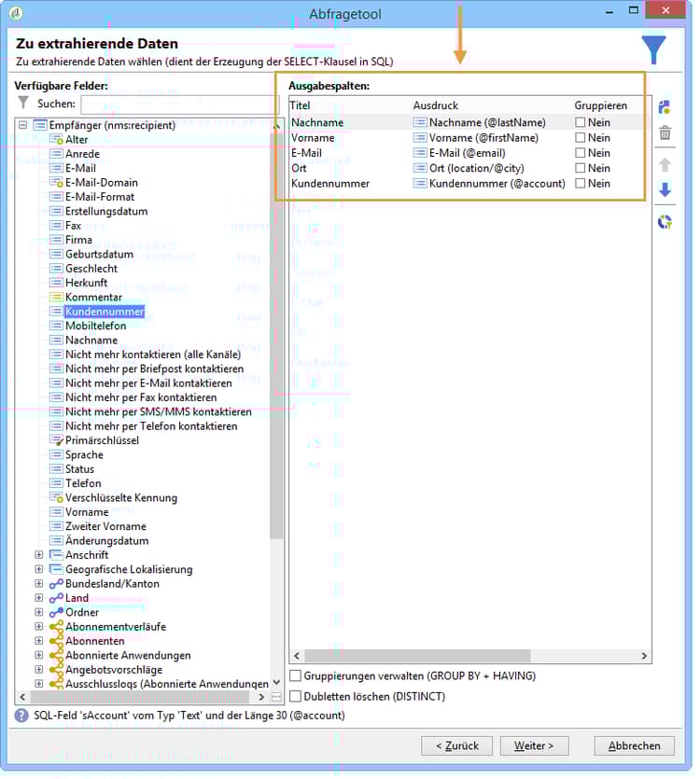Click the Kundennummer (@account) expression icon

tap(420, 184)
